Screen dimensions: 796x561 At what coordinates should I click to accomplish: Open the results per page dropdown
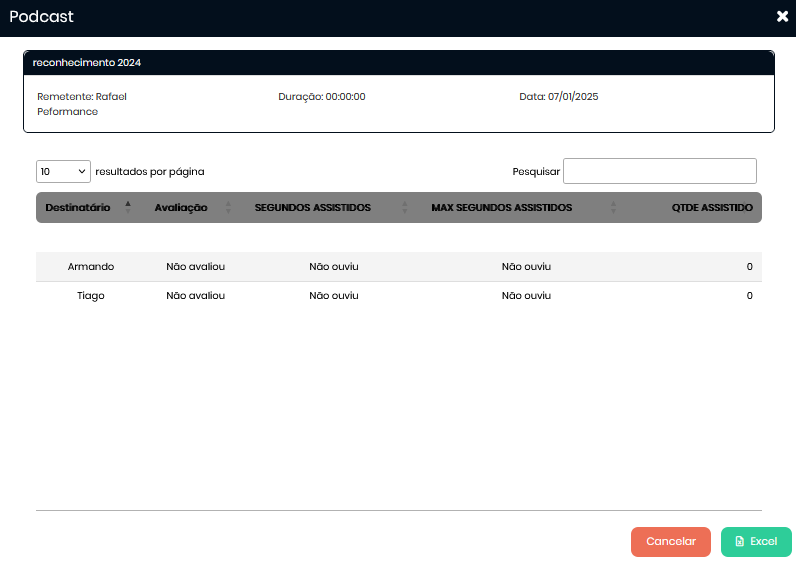click(x=63, y=171)
